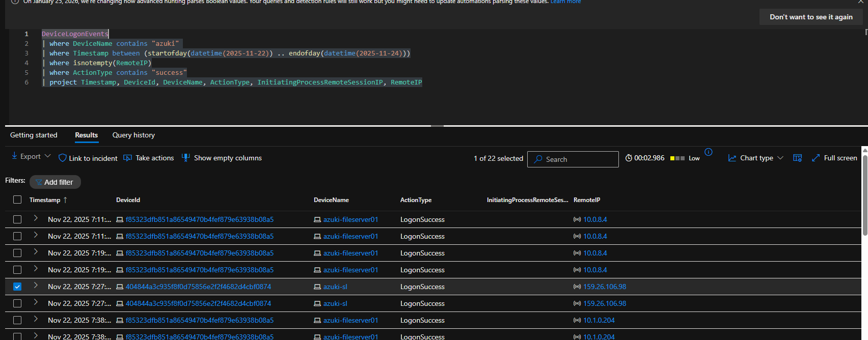Uncheck the selected azuki-sl row checkbox
Image resolution: width=868 pixels, height=340 pixels.
click(17, 287)
